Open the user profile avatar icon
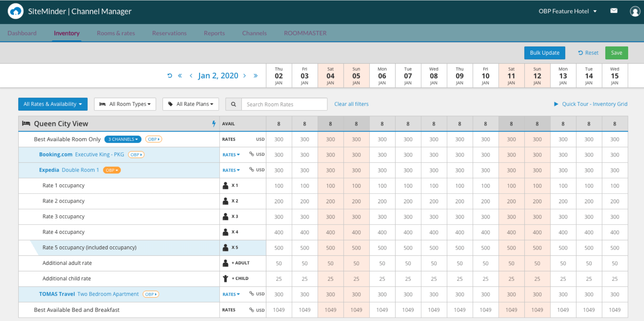 [x=635, y=11]
